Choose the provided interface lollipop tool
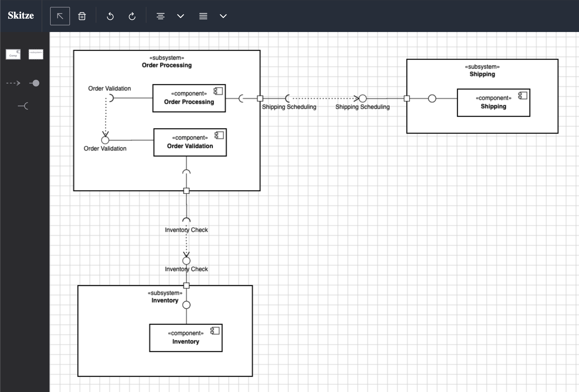Screen dimensions: 579x392 pyautogui.click(x=34, y=83)
